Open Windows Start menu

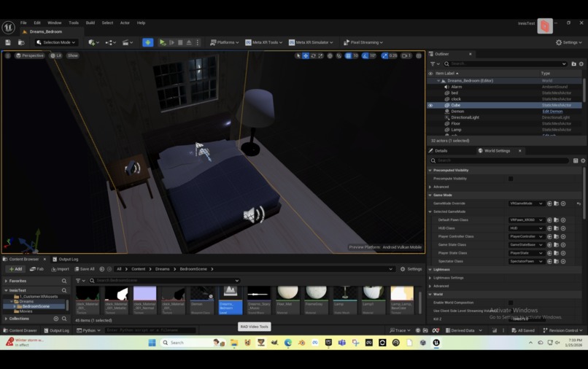152,342
